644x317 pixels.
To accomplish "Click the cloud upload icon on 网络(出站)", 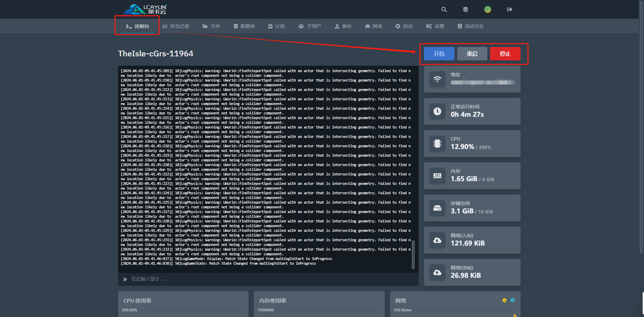I will (x=437, y=272).
